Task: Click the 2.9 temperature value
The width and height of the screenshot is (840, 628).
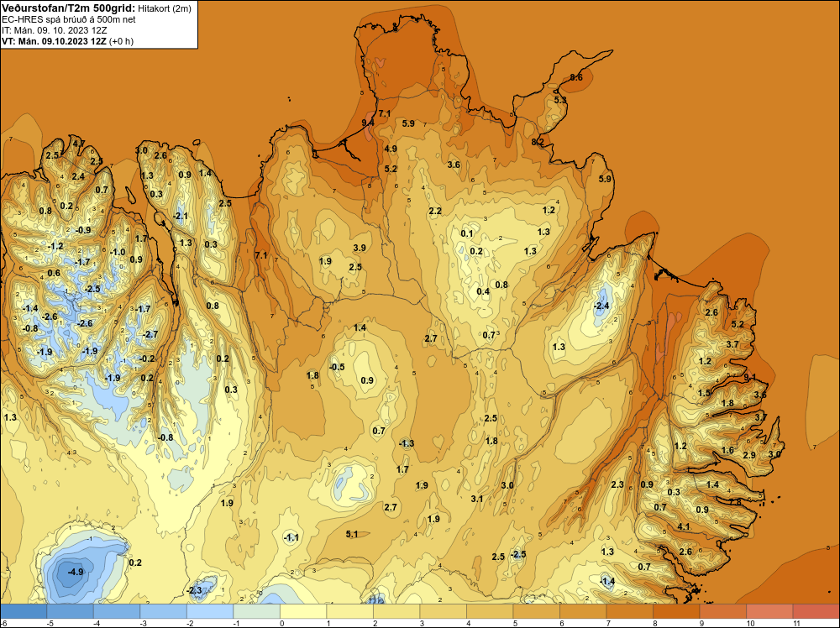Action: (x=749, y=455)
